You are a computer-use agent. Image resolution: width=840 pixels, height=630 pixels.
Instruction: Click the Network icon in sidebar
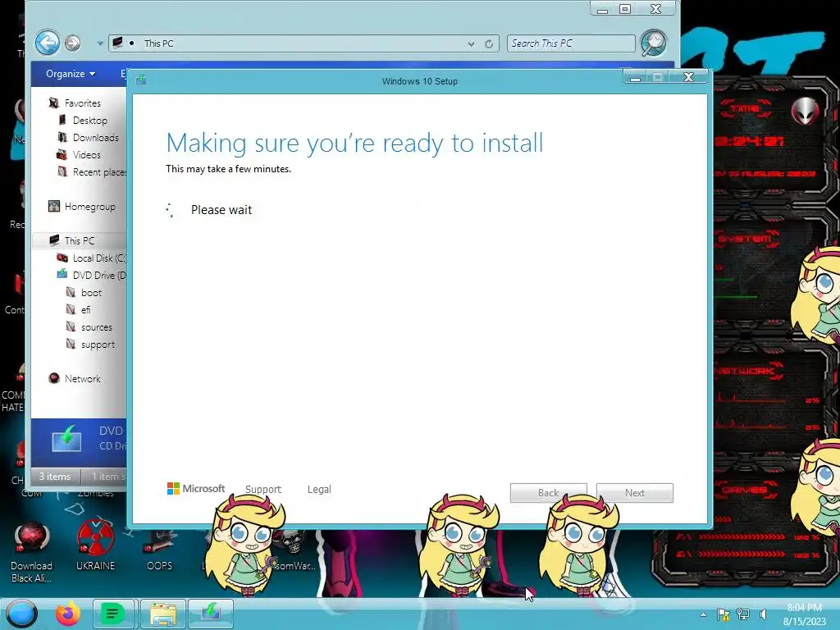click(53, 379)
